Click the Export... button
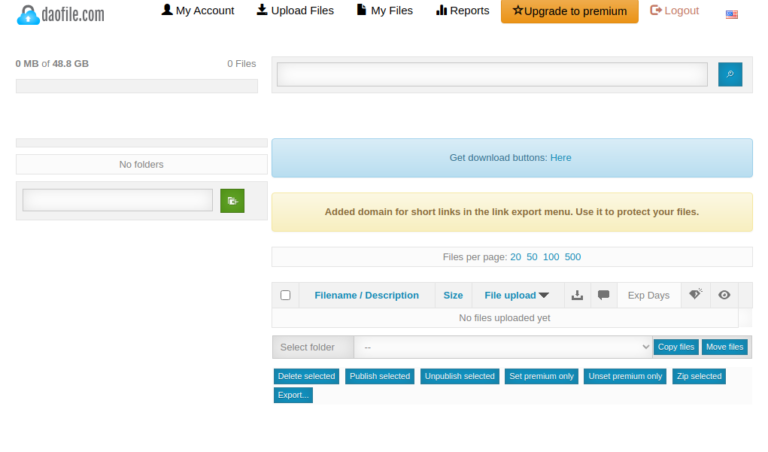The image size is (768, 452). [x=293, y=395]
